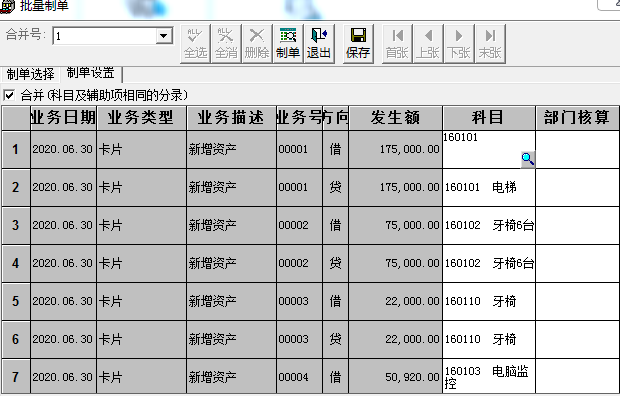Click the 全选 select-all toolbar icon

(x=195, y=44)
